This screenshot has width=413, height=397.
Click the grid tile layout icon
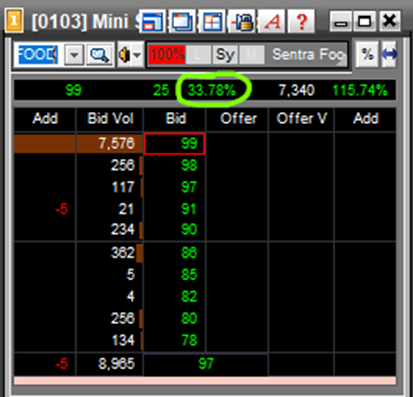(212, 22)
